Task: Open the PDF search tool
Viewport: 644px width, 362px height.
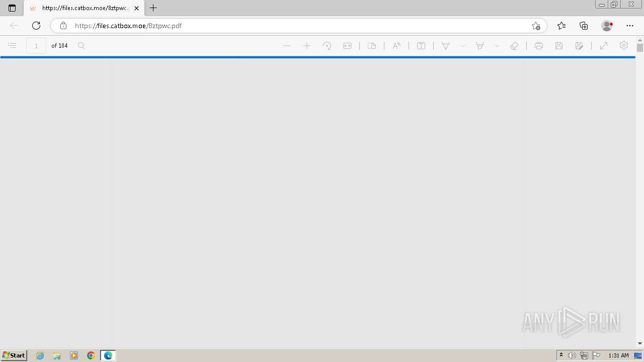Action: 82,46
